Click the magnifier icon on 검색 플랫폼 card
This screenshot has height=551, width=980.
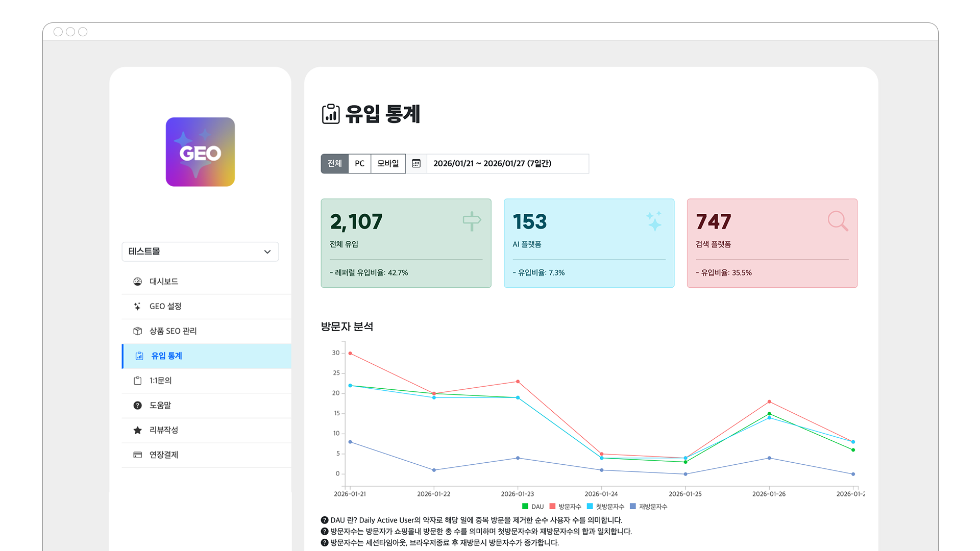click(x=838, y=221)
